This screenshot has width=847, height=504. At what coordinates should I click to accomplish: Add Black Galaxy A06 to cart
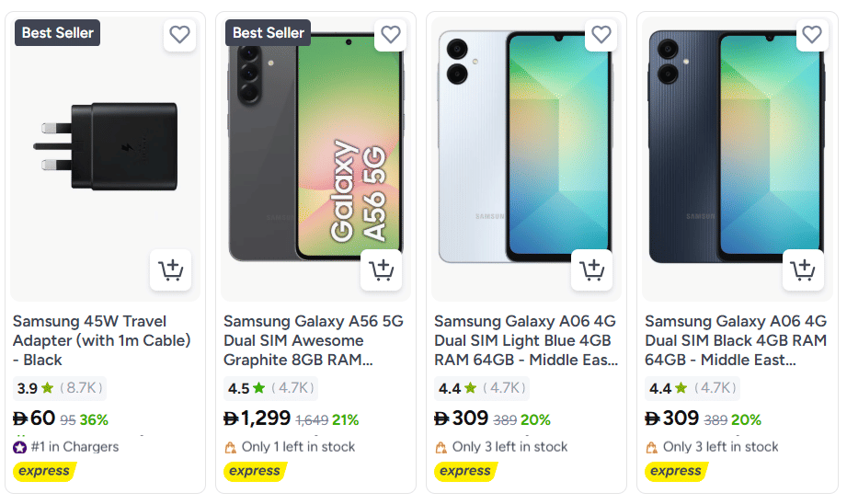pyautogui.click(x=802, y=270)
